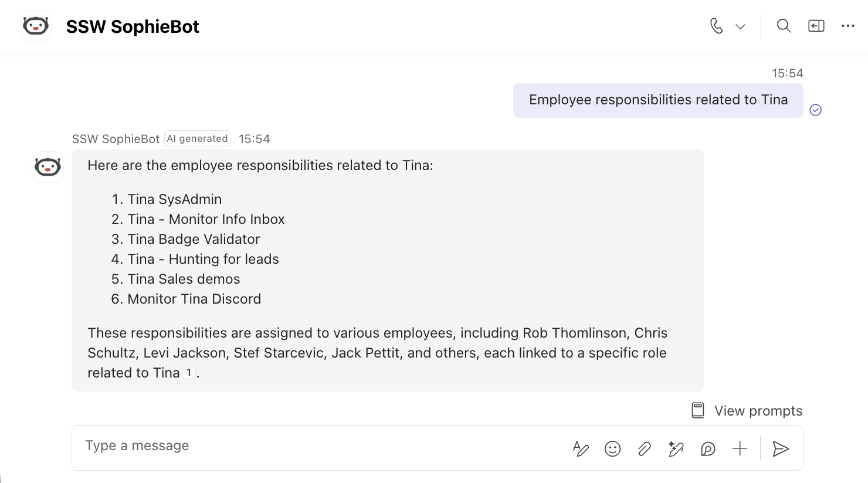Open search in chat with magnifier icon
868x483 pixels.
784,26
